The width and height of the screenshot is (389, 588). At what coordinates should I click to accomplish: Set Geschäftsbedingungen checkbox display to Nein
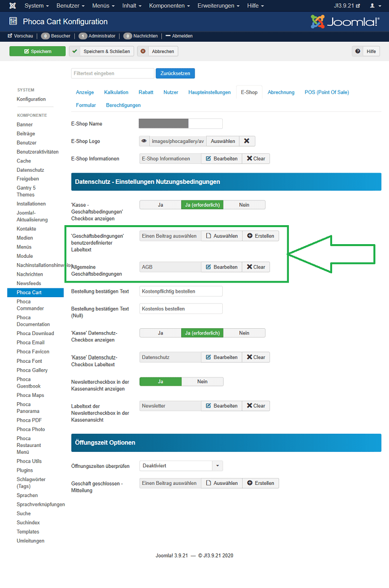244,205
